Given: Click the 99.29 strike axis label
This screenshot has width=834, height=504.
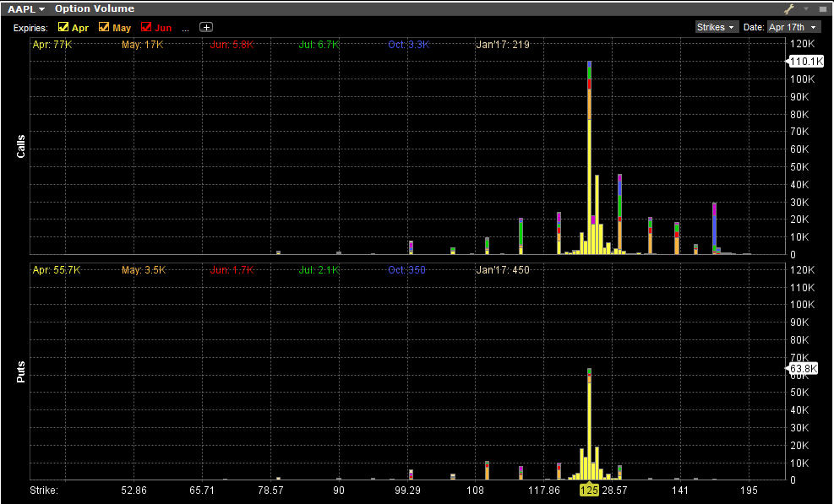Looking at the screenshot, I should click(407, 490).
